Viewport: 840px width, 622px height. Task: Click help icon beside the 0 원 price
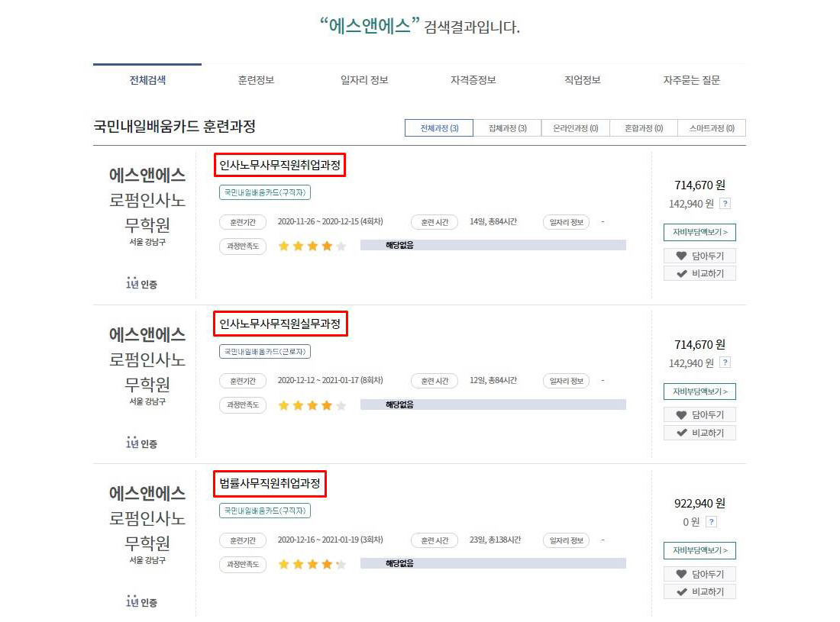coord(712,522)
